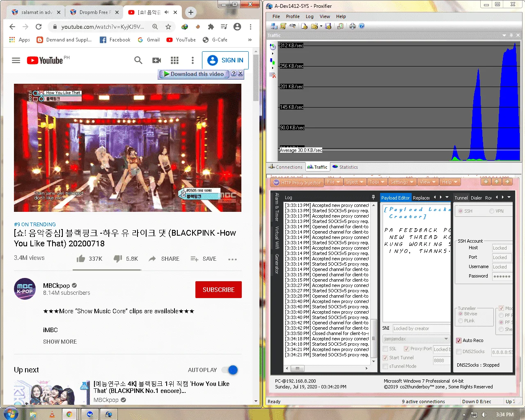The image size is (525, 420).
Task: Select the Payload Editor tab
Action: 395,198
